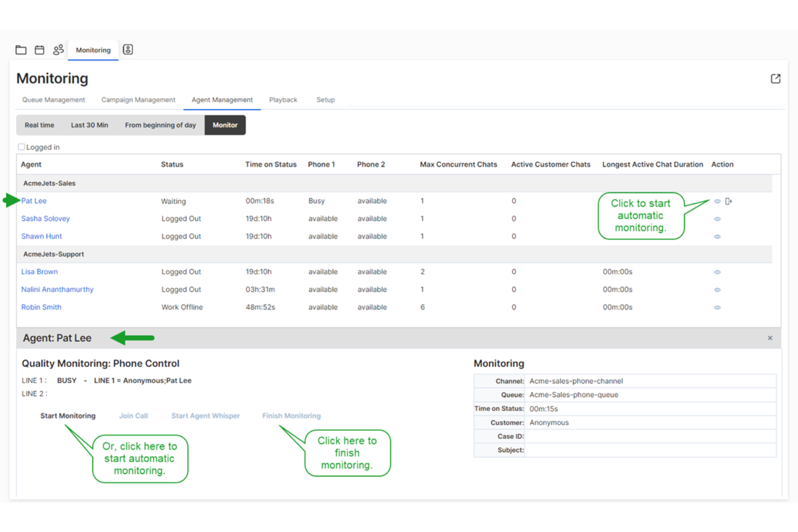Click the Monitor view button
This screenshot has height=532, width=798.
[225, 125]
